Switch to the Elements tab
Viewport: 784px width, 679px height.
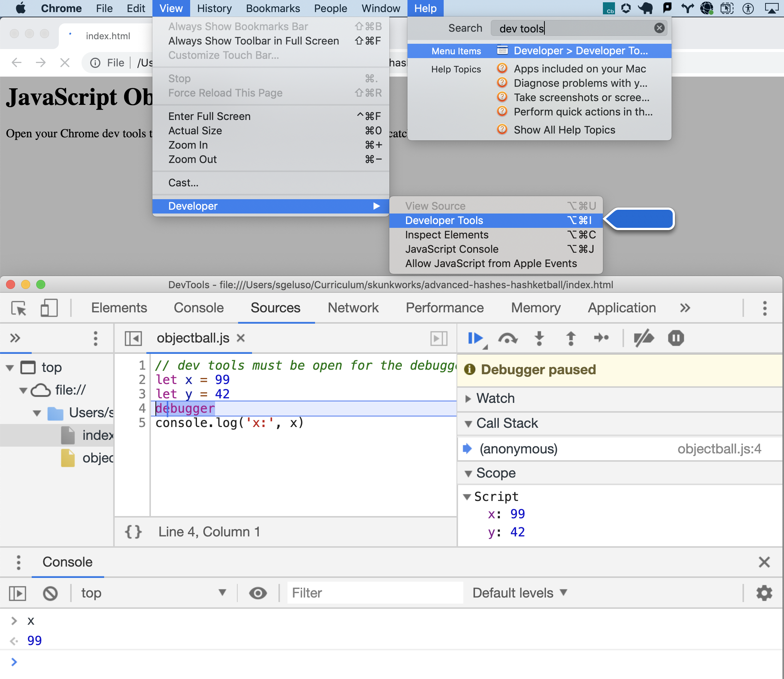[119, 308]
